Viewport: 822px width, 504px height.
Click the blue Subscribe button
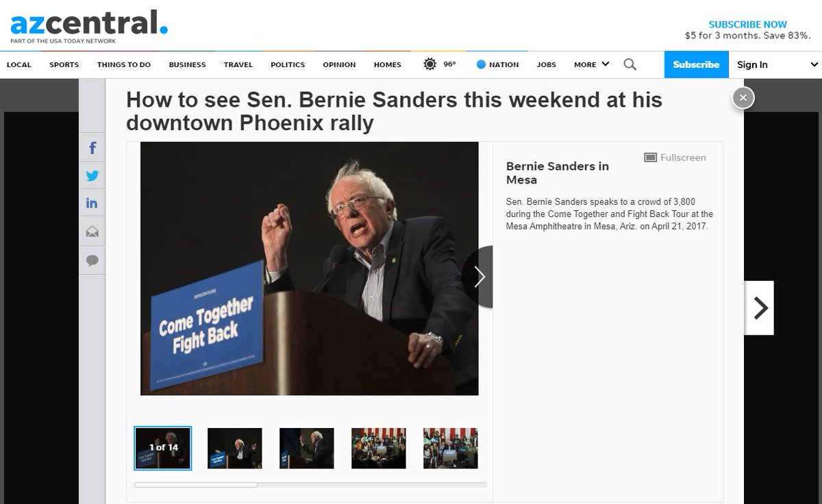point(696,64)
